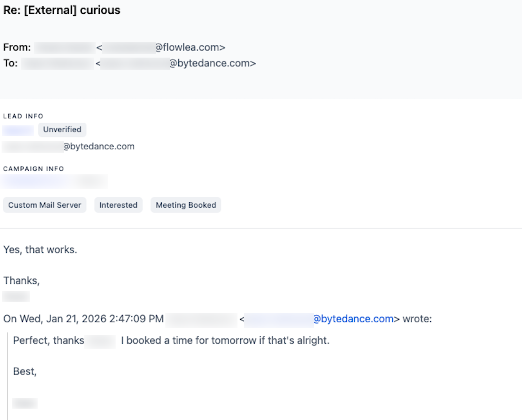Click the "On Wed, Jan 21, 2026 2:47:09 PM" timestamp
Image resolution: width=522 pixels, height=420 pixels.
tap(83, 319)
